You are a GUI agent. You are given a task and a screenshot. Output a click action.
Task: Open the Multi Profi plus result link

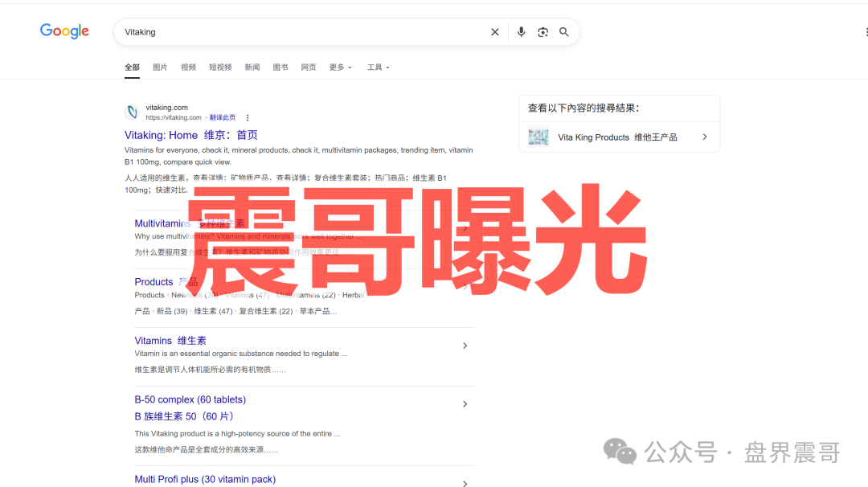coord(205,479)
